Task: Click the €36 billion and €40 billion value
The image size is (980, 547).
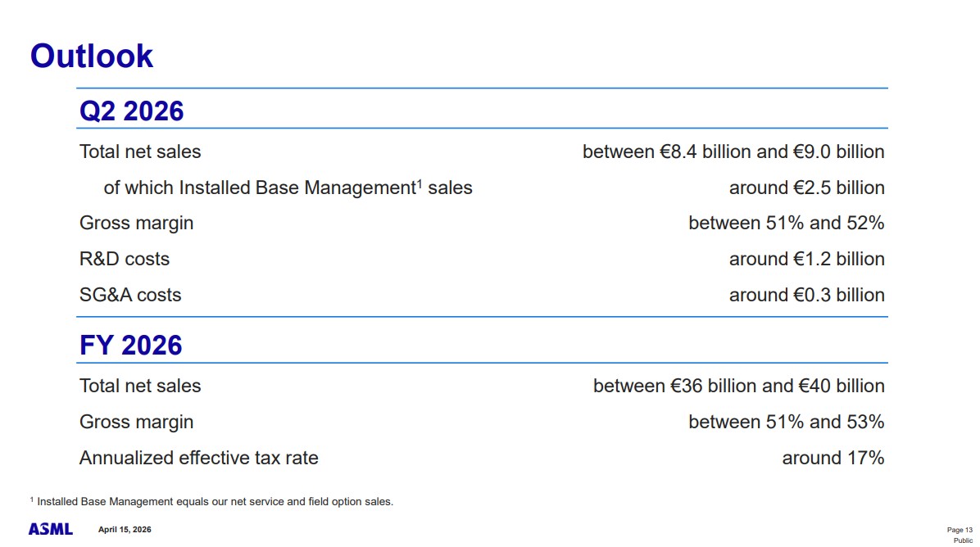Action: 739,386
